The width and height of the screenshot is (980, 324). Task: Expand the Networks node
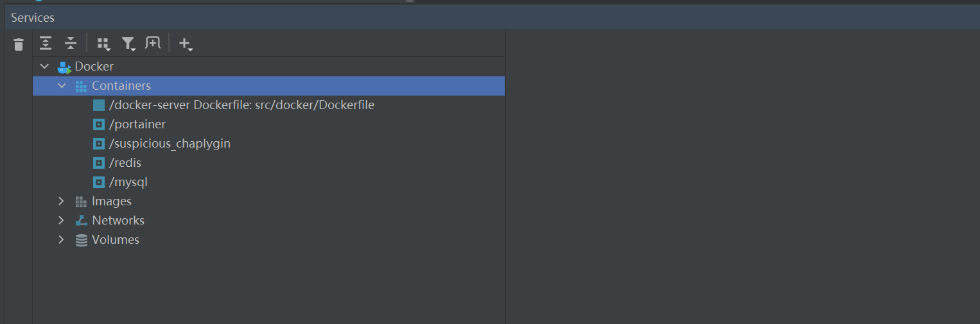[x=62, y=220]
